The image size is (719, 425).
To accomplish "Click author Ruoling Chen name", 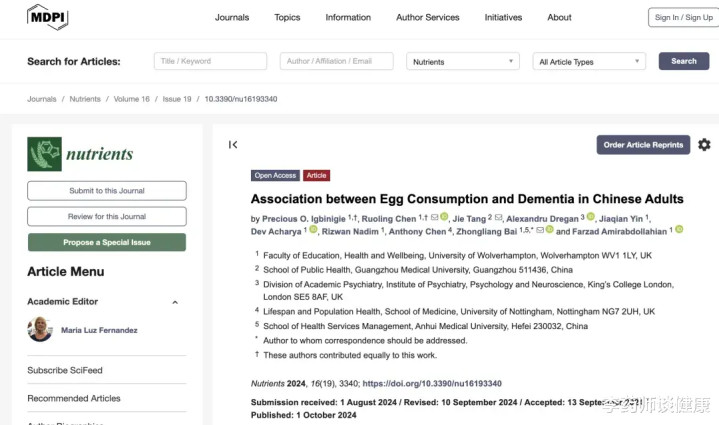I will coord(389,219).
